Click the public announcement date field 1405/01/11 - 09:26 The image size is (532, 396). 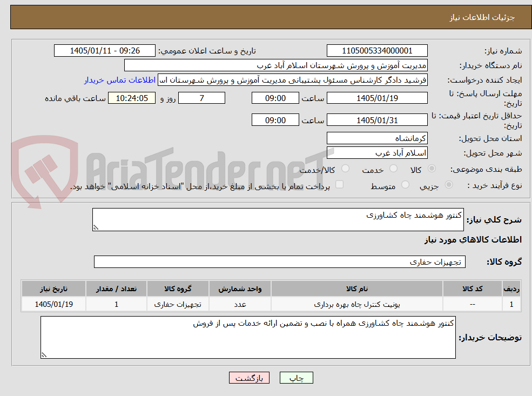[104, 51]
